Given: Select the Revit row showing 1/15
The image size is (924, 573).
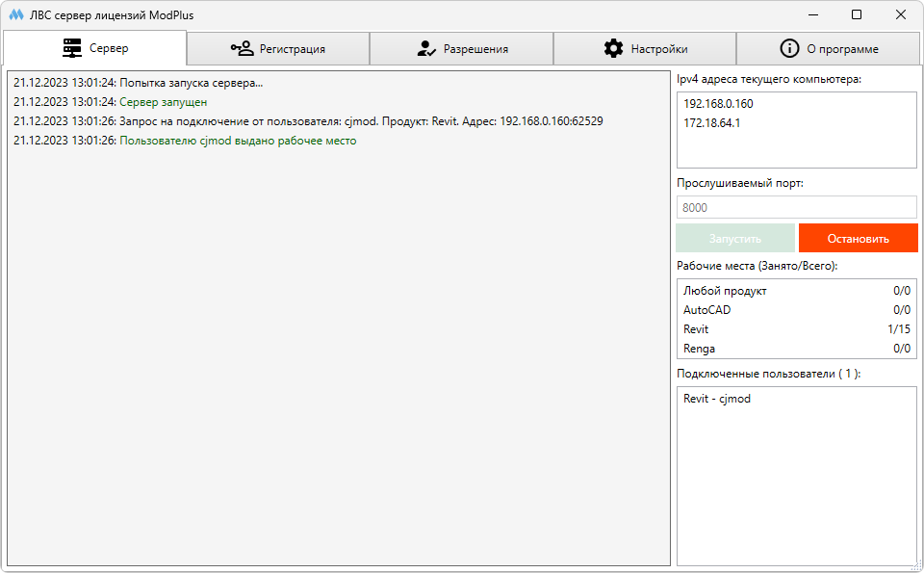Looking at the screenshot, I should 796,329.
